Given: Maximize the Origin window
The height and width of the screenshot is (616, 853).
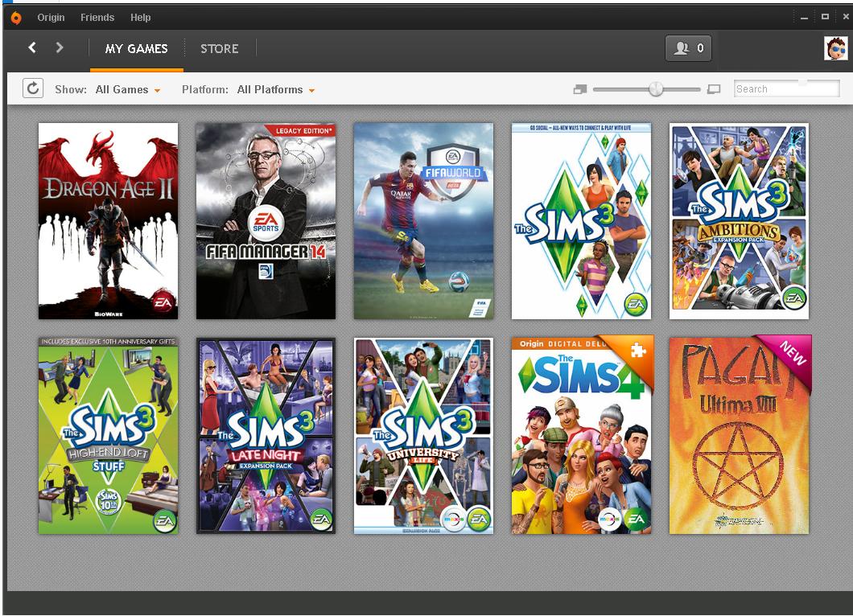Looking at the screenshot, I should click(x=825, y=17).
